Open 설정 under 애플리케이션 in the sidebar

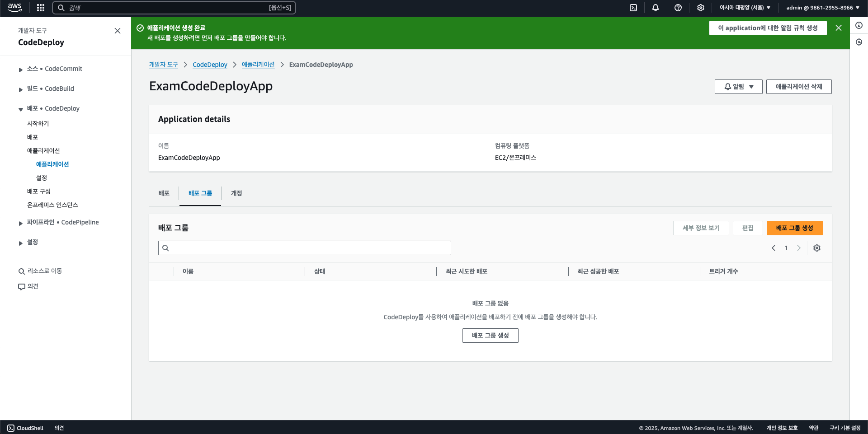click(42, 178)
